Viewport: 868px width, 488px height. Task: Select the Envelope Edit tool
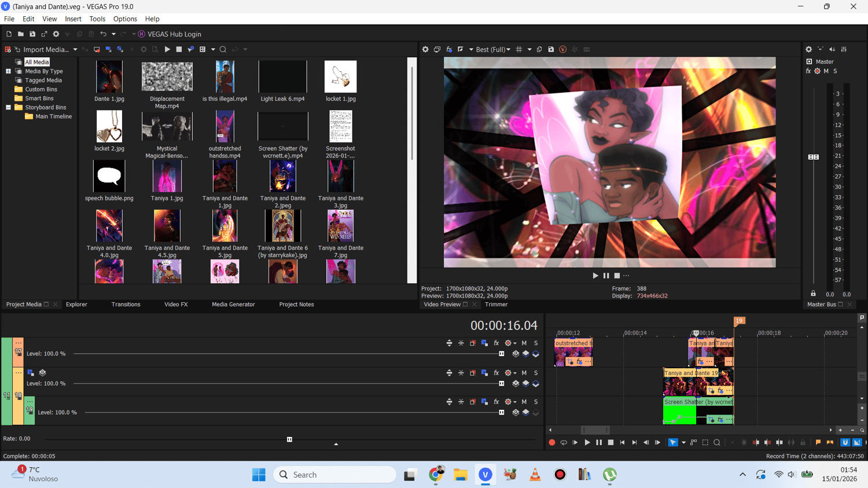click(693, 443)
